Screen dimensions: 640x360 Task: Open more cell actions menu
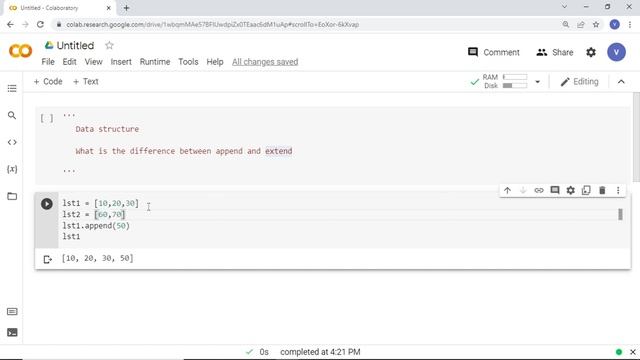click(x=618, y=191)
